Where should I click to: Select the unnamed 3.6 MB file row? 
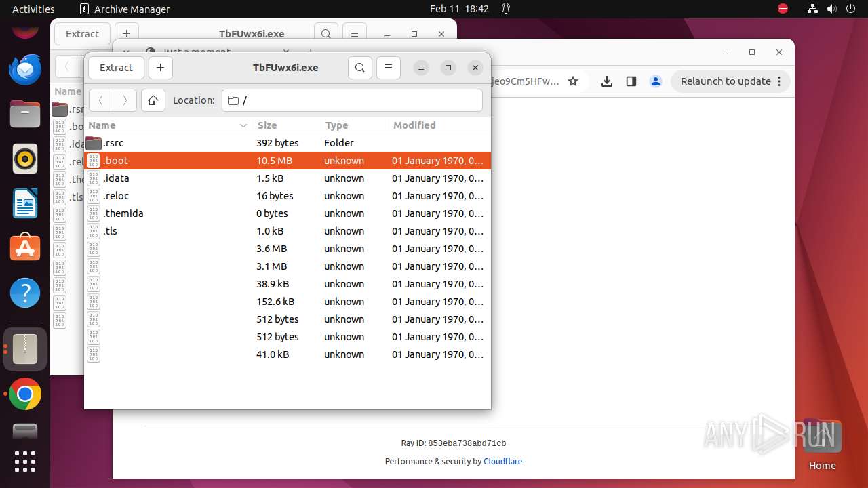288,249
